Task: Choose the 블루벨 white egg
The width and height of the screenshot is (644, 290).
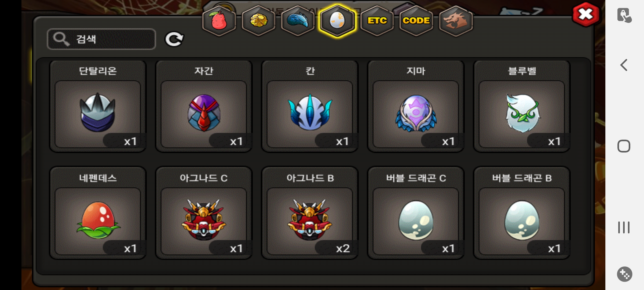Action: [x=522, y=106]
